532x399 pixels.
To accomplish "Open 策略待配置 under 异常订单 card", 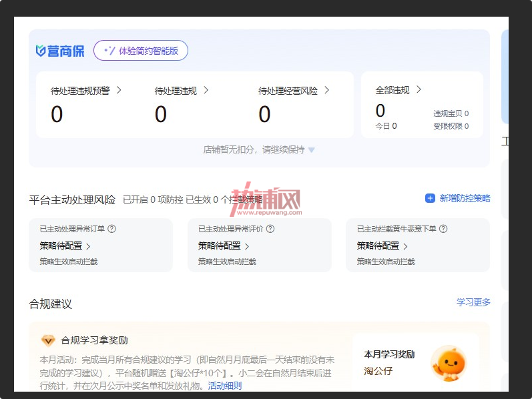I will pos(65,246).
